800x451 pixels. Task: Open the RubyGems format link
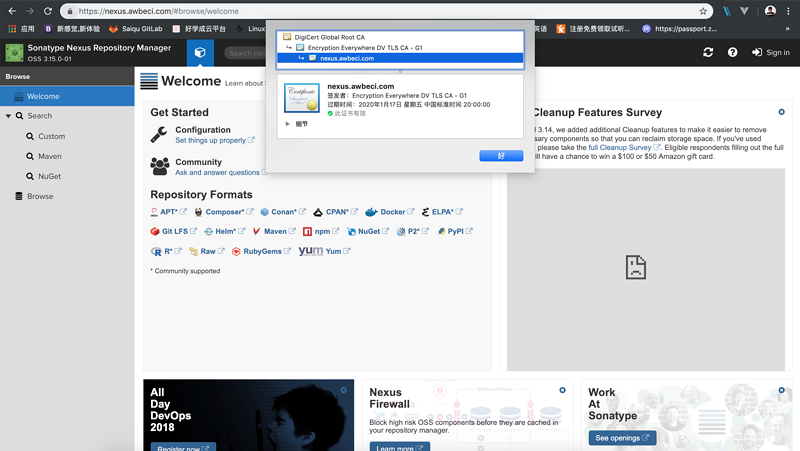[x=262, y=251]
